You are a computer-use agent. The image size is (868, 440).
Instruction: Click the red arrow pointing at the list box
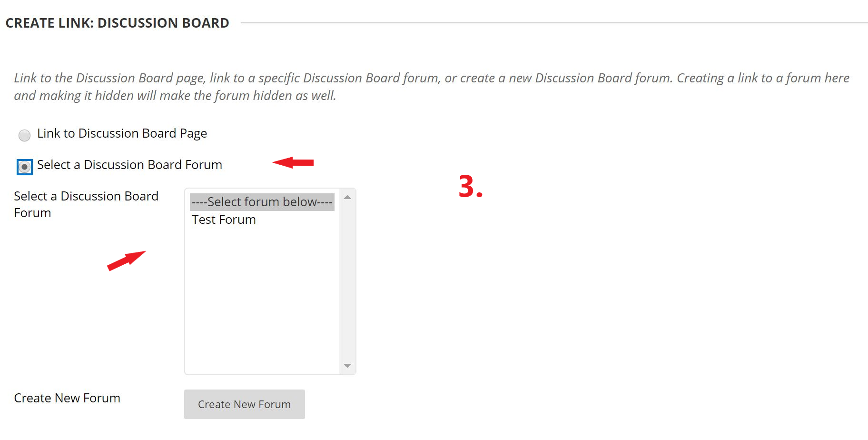click(x=128, y=260)
